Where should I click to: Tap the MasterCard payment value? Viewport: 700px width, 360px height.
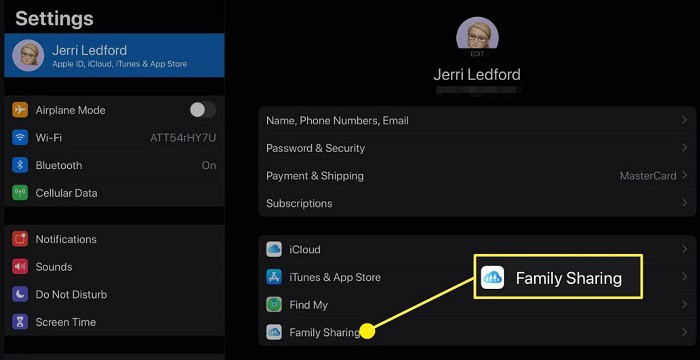[648, 176]
